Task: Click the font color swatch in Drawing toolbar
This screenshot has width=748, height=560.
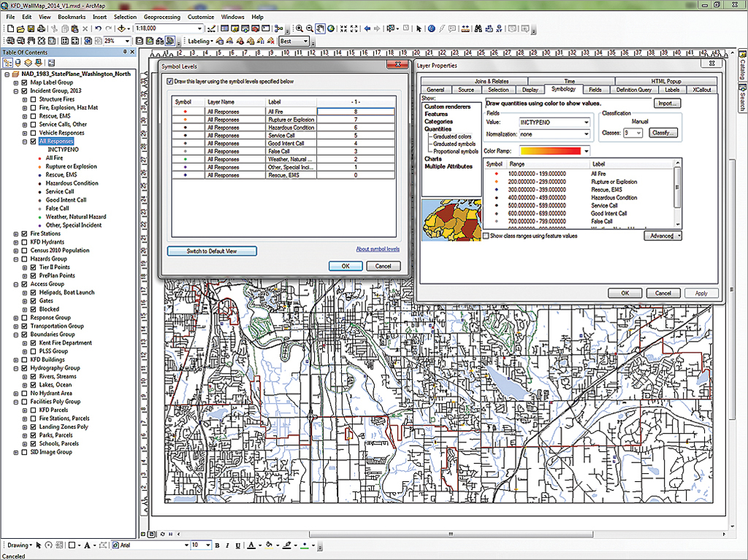Action: point(251,545)
